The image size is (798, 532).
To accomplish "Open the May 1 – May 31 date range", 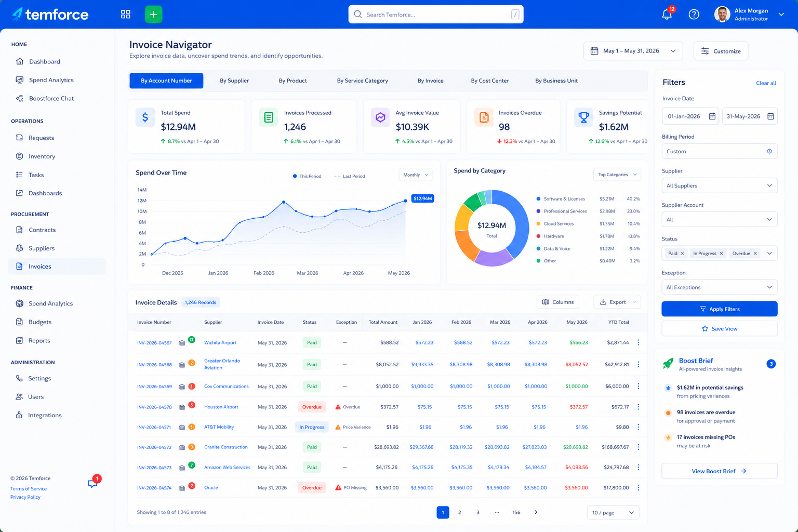I will click(x=633, y=51).
